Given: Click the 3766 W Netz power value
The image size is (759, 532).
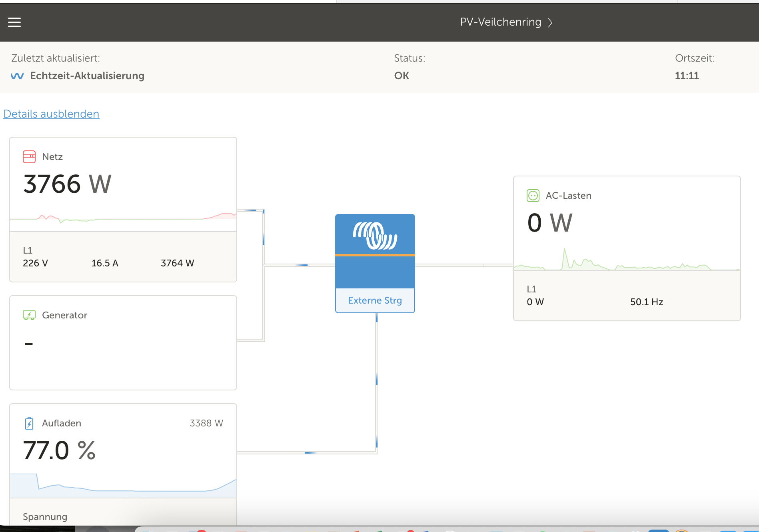Looking at the screenshot, I should pos(67,184).
